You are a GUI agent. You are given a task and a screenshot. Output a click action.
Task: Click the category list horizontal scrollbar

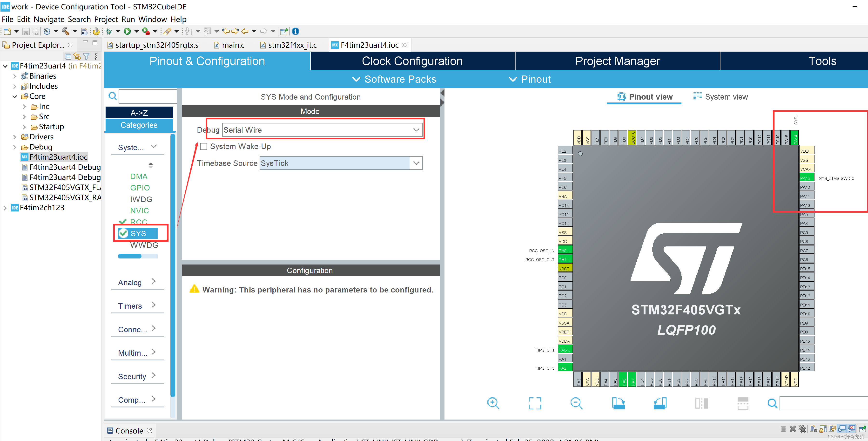pos(130,256)
